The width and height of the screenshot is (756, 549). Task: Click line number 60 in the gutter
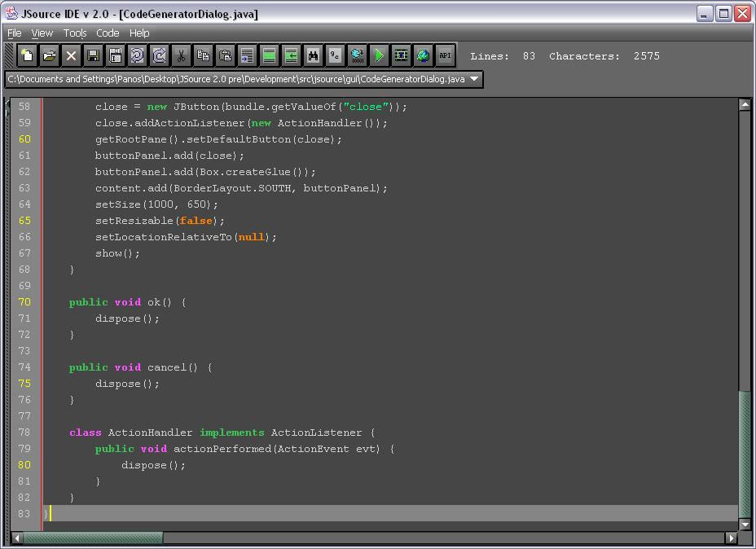pyautogui.click(x=24, y=138)
